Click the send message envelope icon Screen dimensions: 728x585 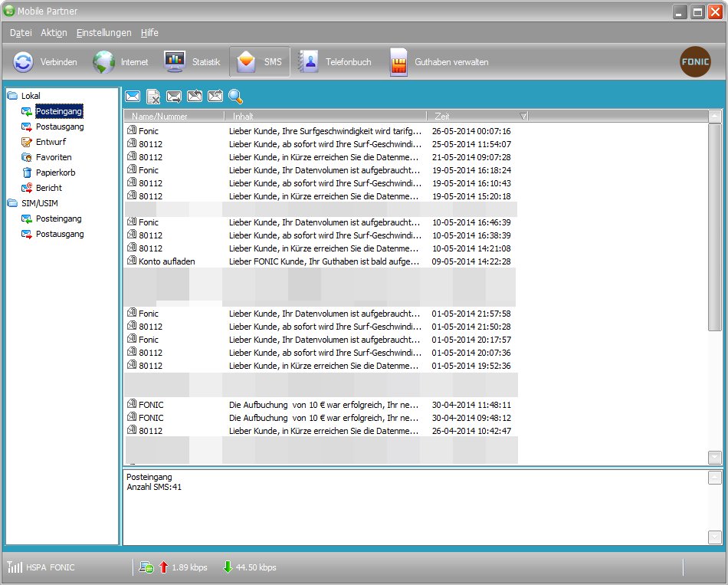174,96
